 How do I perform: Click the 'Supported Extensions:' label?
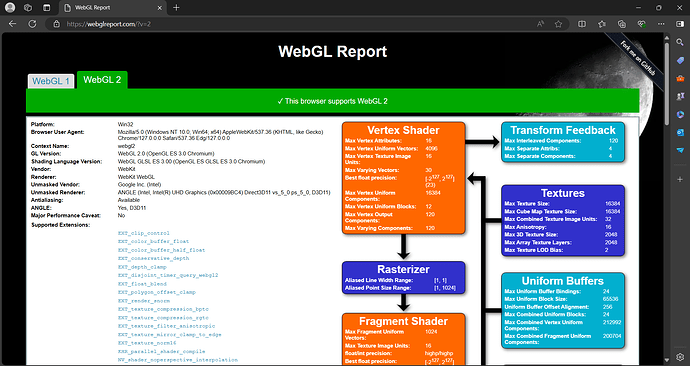(60, 225)
